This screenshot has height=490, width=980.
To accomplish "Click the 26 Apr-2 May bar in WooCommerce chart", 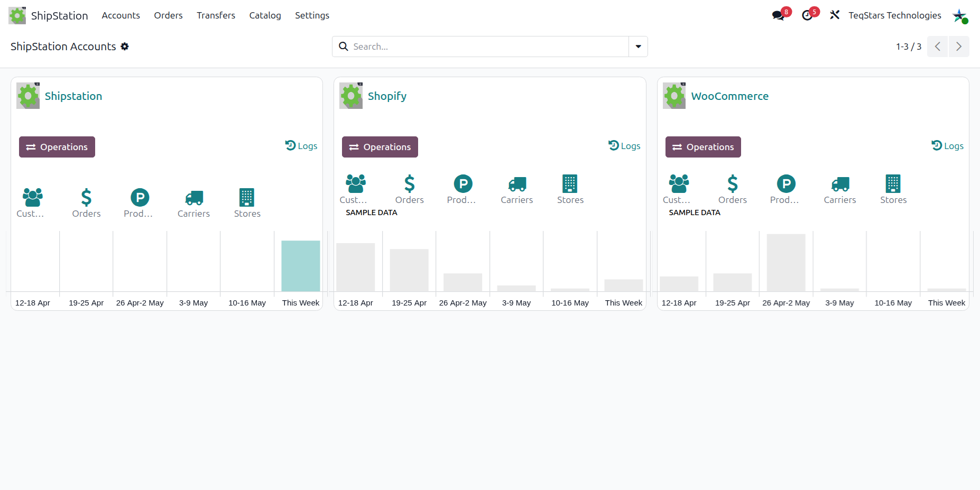I will click(x=786, y=263).
